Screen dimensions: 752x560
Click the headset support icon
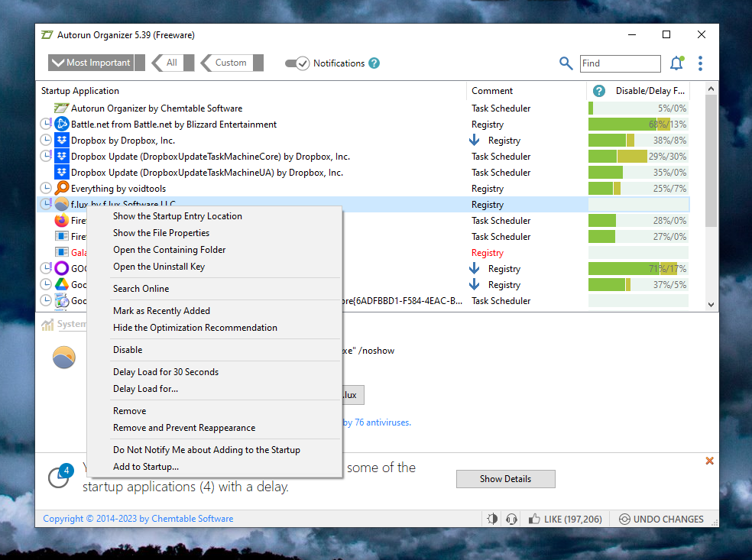(512, 519)
